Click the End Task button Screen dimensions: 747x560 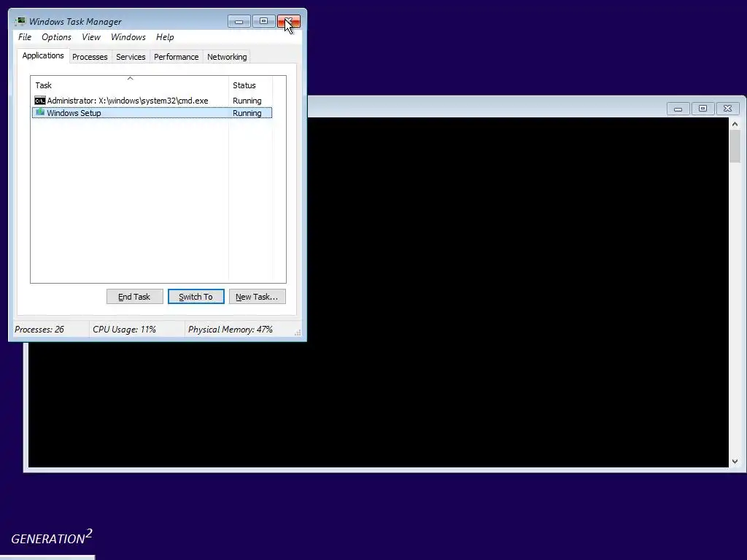click(134, 297)
